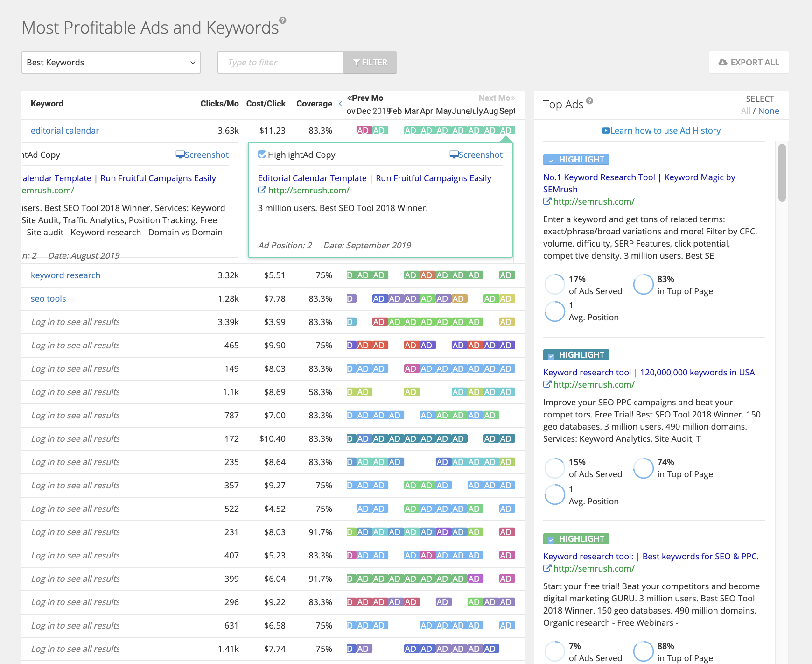Toggle the HighlightAd Copy checkbox for September 2019

tap(262, 155)
